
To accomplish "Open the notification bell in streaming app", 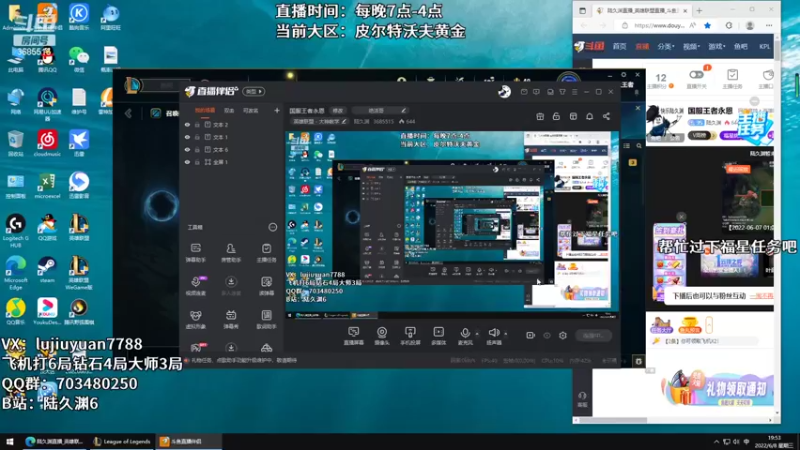I will coord(589,116).
